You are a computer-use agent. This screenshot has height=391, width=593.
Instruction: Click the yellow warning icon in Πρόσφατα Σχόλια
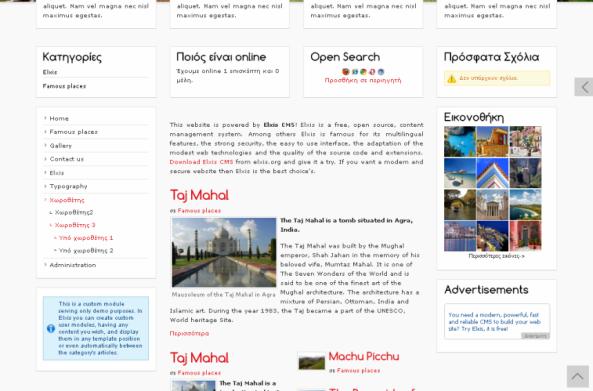(452, 79)
